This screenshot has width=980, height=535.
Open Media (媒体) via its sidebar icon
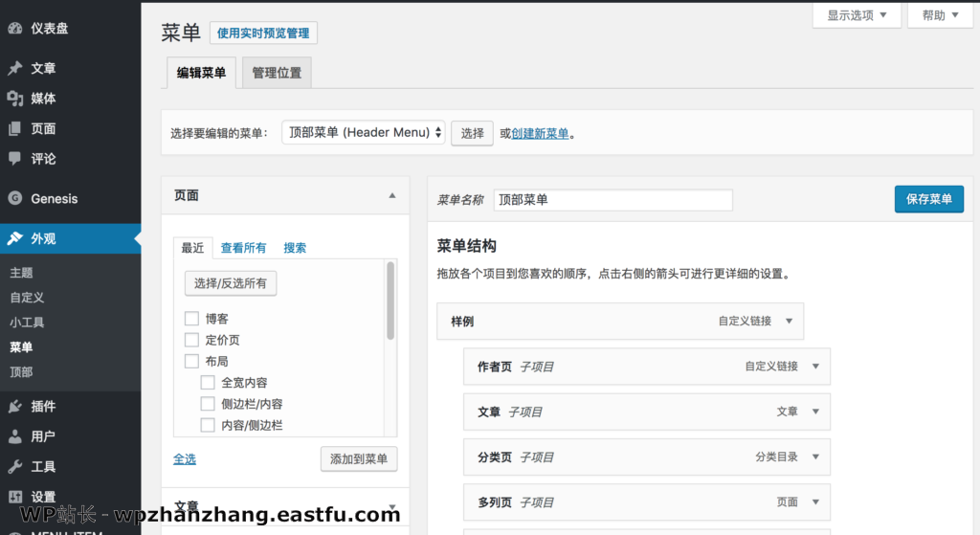(14, 99)
